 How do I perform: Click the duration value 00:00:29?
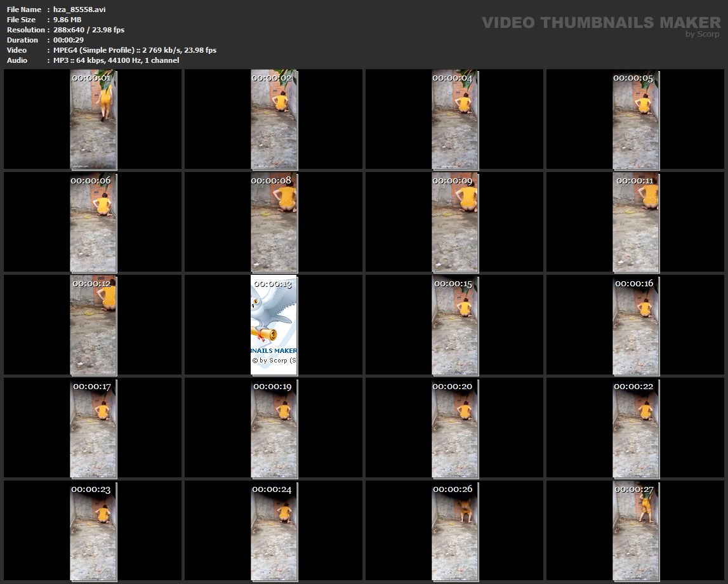(x=69, y=40)
